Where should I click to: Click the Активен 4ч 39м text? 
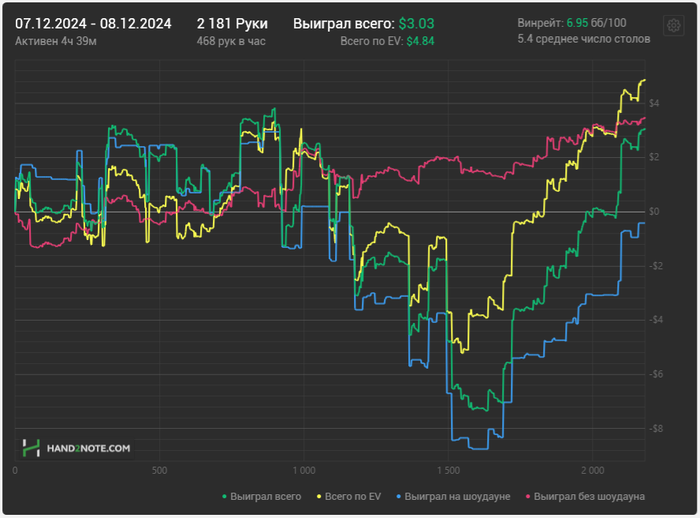point(56,41)
